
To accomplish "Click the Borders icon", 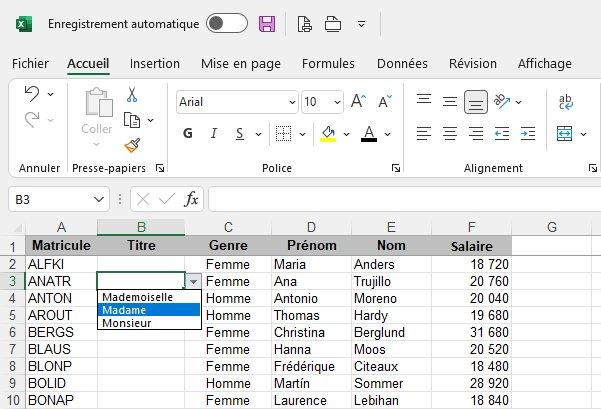I will [x=284, y=134].
